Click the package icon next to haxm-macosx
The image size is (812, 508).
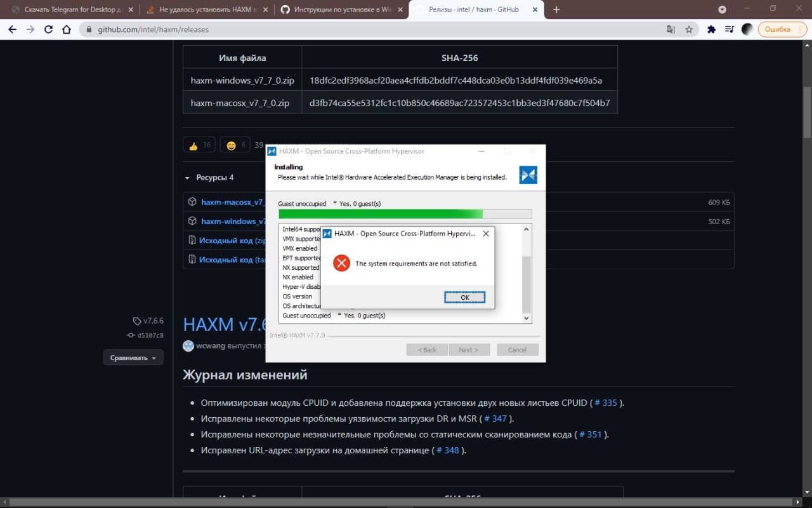coord(192,202)
